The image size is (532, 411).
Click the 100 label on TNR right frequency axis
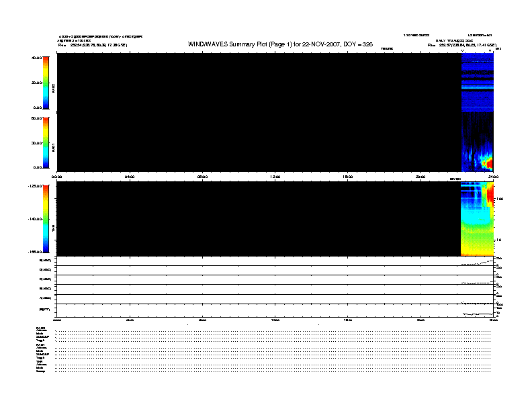pos(500,199)
